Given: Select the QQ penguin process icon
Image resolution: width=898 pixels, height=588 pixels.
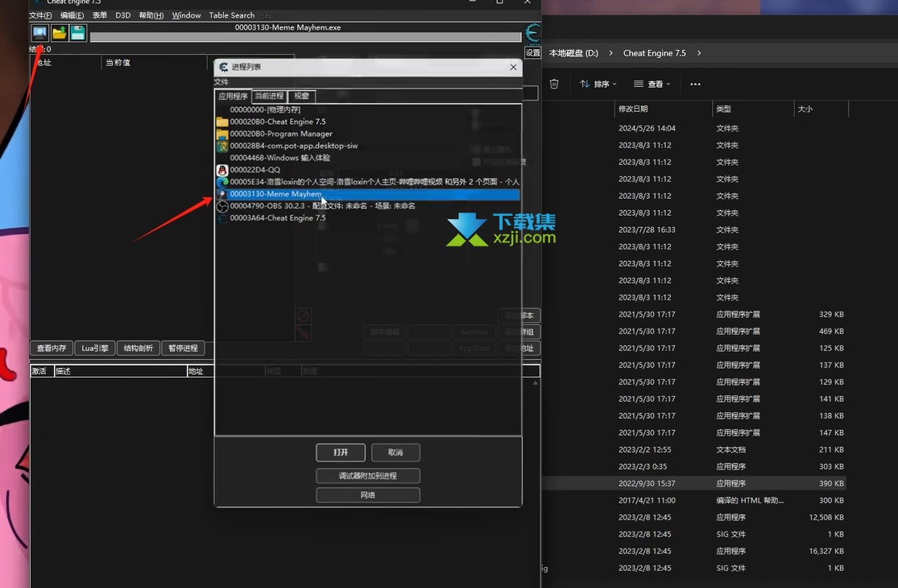Looking at the screenshot, I should click(x=222, y=170).
